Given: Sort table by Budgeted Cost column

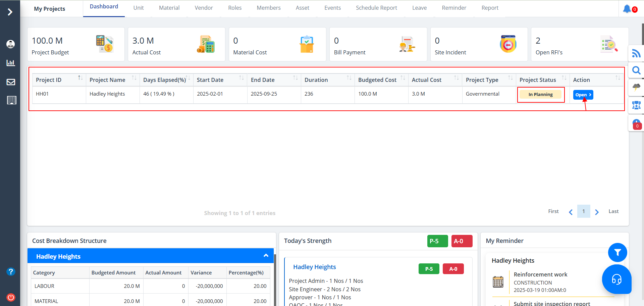Looking at the screenshot, I should [402, 78].
